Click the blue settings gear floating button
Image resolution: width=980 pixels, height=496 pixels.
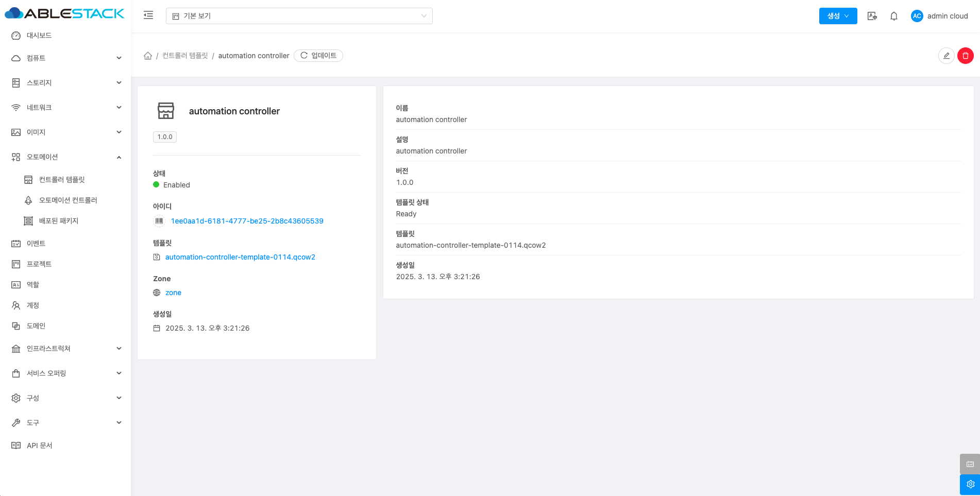coord(970,484)
